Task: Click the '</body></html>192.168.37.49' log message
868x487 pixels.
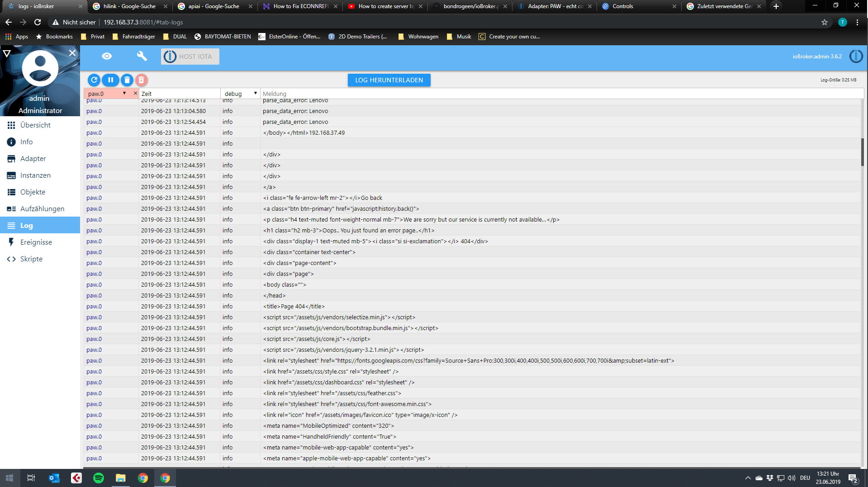Action: (x=304, y=132)
